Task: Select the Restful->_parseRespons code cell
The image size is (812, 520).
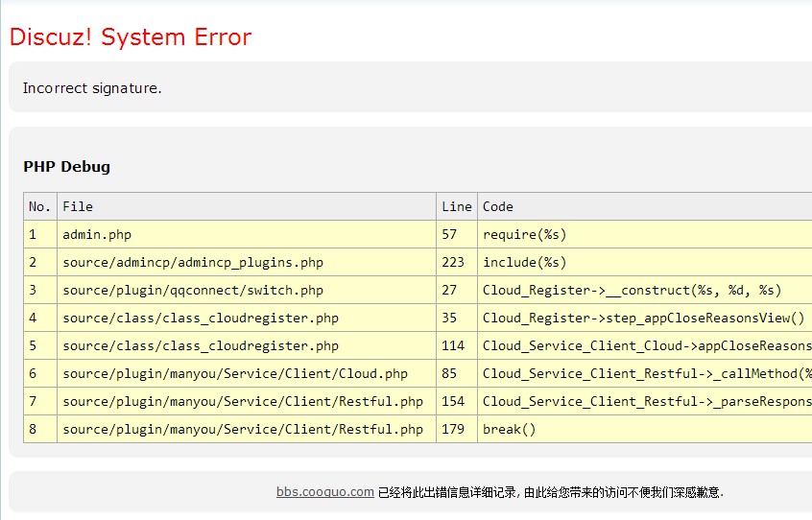Action: (645, 401)
